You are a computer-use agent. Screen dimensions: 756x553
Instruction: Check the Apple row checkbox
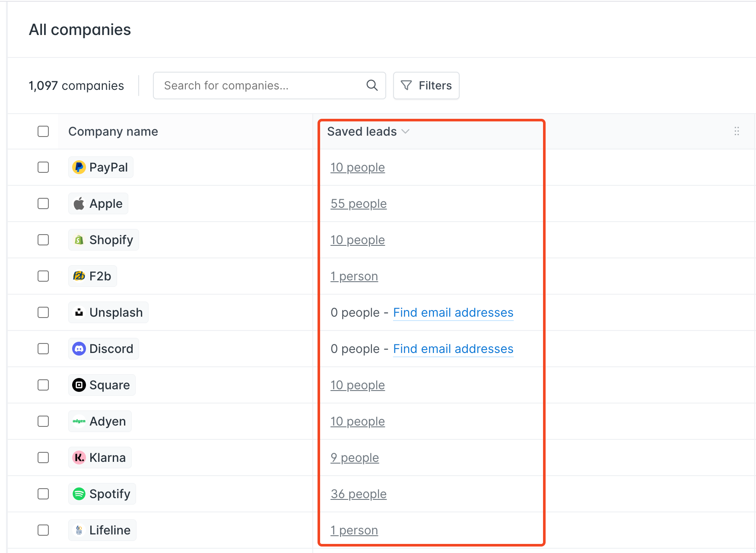tap(43, 203)
